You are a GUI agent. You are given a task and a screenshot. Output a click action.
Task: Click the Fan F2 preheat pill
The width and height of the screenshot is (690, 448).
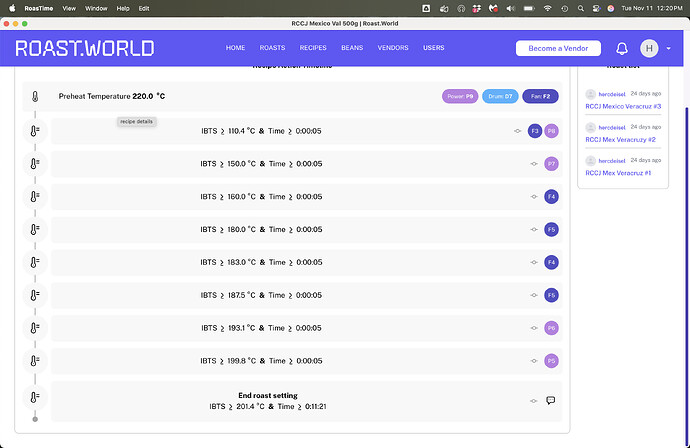tap(540, 97)
